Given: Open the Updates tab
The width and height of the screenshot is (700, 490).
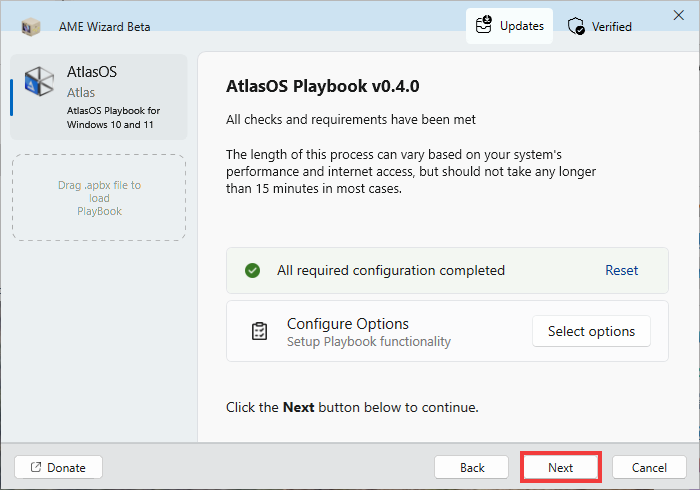Looking at the screenshot, I should point(509,26).
